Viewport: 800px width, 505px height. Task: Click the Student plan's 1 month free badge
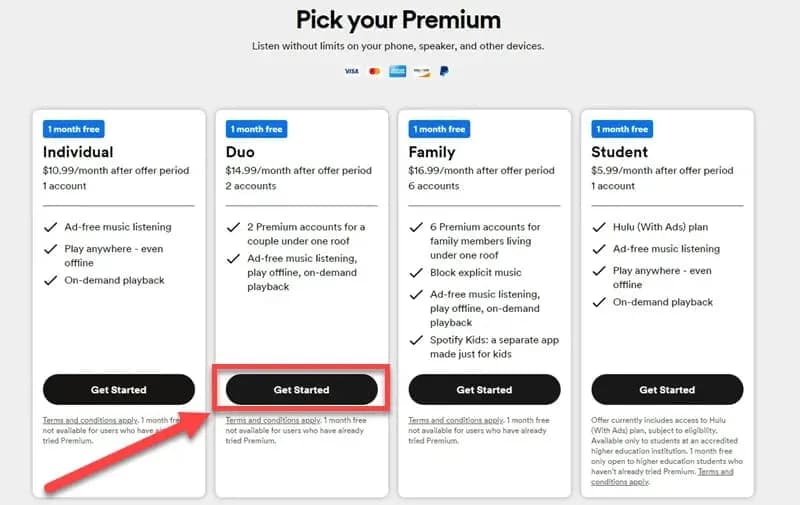pyautogui.click(x=622, y=129)
